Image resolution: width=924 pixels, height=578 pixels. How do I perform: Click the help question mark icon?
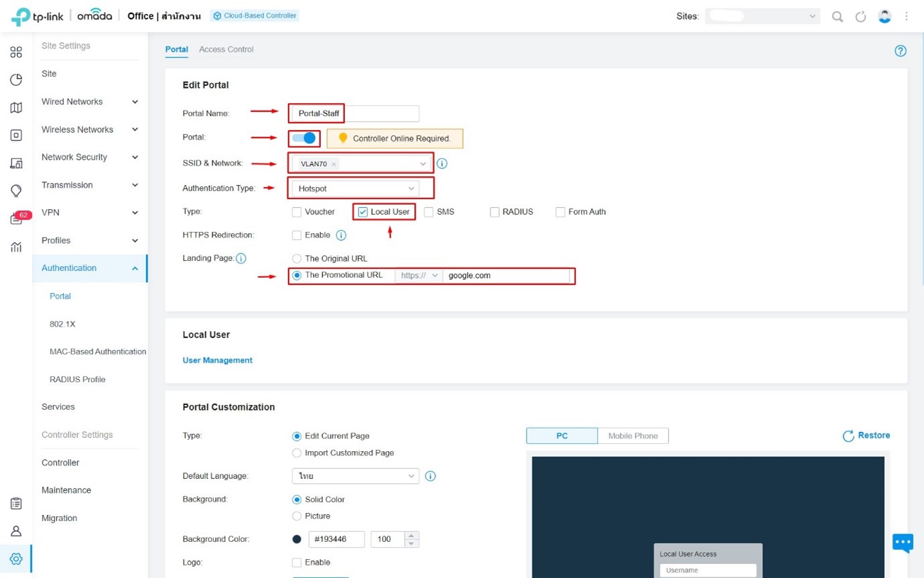click(901, 51)
